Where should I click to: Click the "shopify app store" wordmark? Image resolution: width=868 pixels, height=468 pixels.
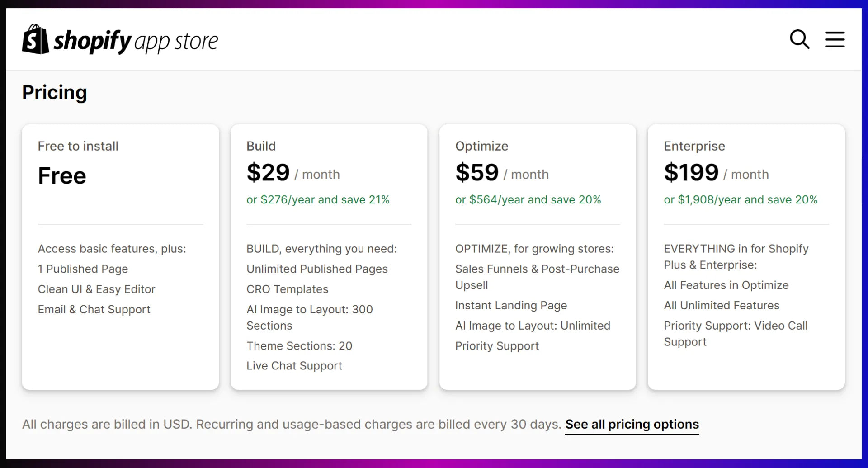click(x=136, y=41)
